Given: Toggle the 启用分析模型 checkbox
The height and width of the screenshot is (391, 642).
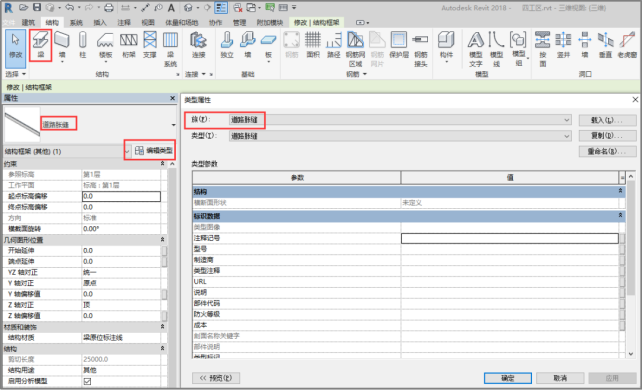Looking at the screenshot, I should coord(87,381).
